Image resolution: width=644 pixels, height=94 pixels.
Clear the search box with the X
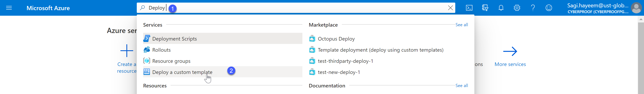point(450,8)
